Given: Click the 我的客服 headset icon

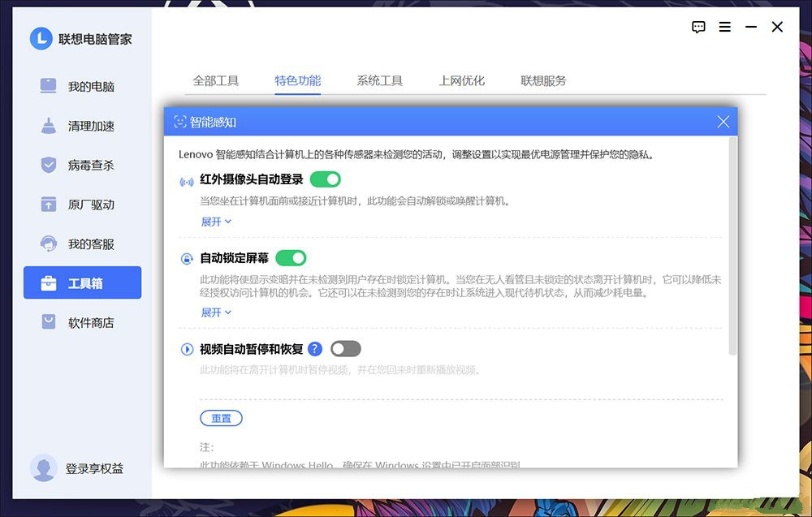Looking at the screenshot, I should click(x=48, y=243).
